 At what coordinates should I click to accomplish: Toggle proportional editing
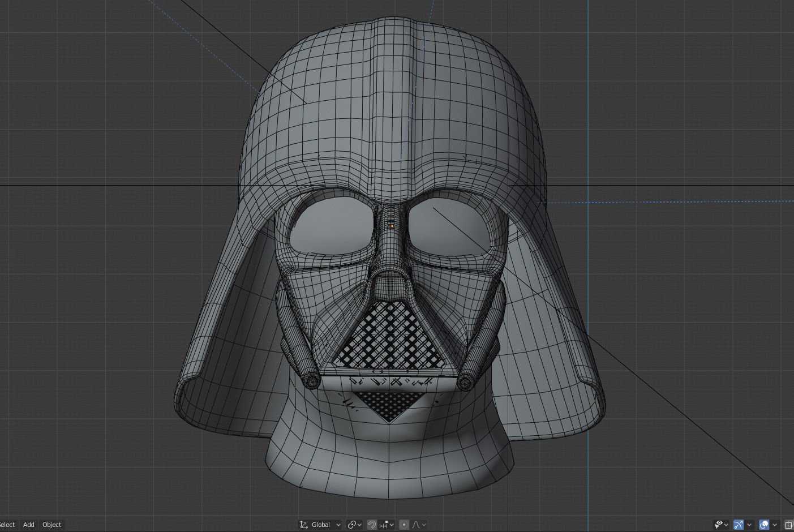pyautogui.click(x=404, y=525)
